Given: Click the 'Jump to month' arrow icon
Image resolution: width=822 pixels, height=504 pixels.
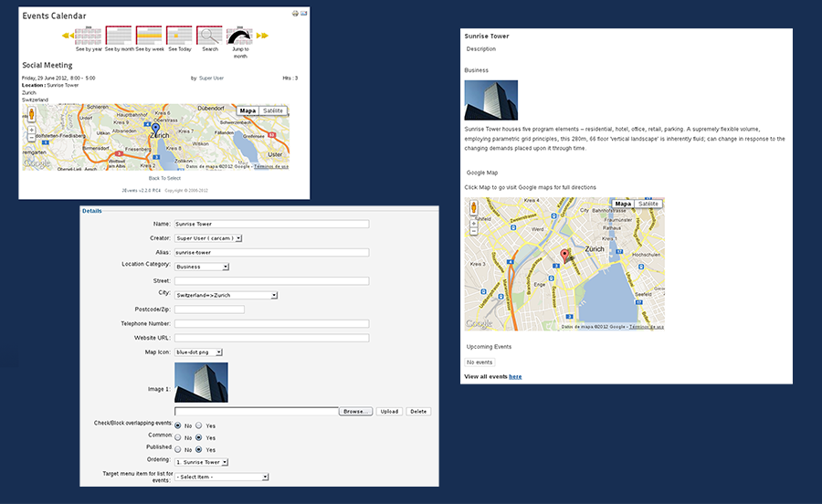Looking at the screenshot, I should coord(240,37).
